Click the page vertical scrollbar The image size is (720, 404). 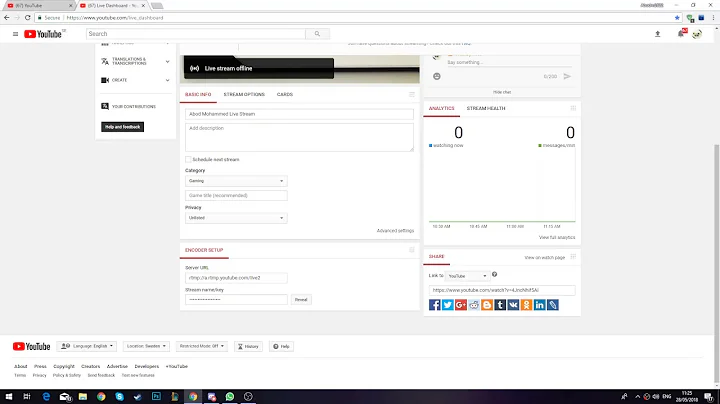tap(716, 264)
